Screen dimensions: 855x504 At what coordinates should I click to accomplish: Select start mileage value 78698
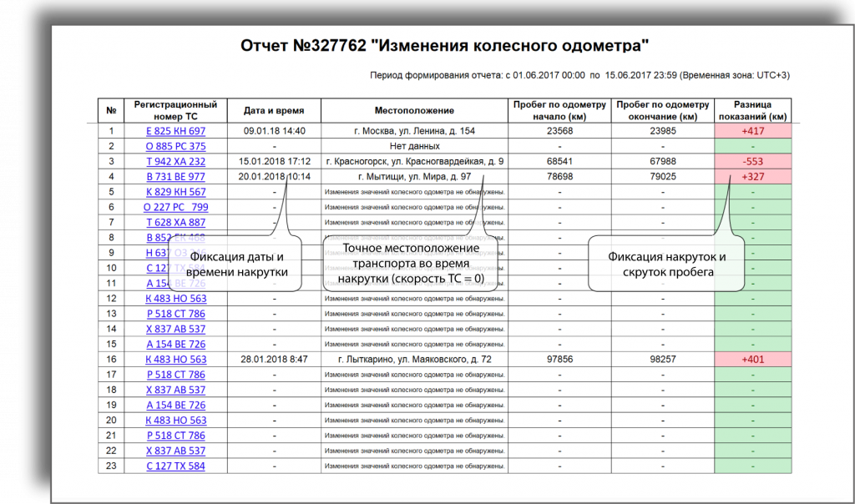click(x=559, y=177)
